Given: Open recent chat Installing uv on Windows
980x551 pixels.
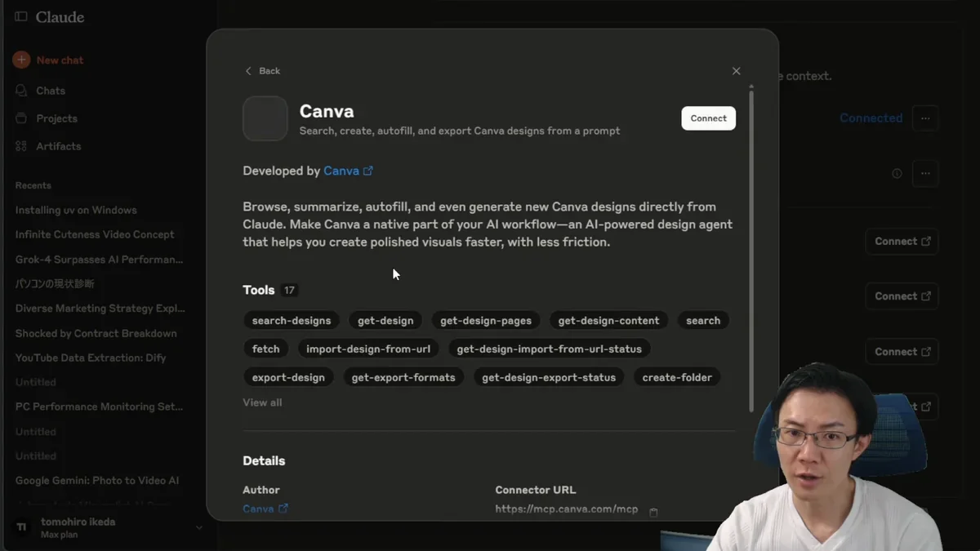Looking at the screenshot, I should 76,210.
